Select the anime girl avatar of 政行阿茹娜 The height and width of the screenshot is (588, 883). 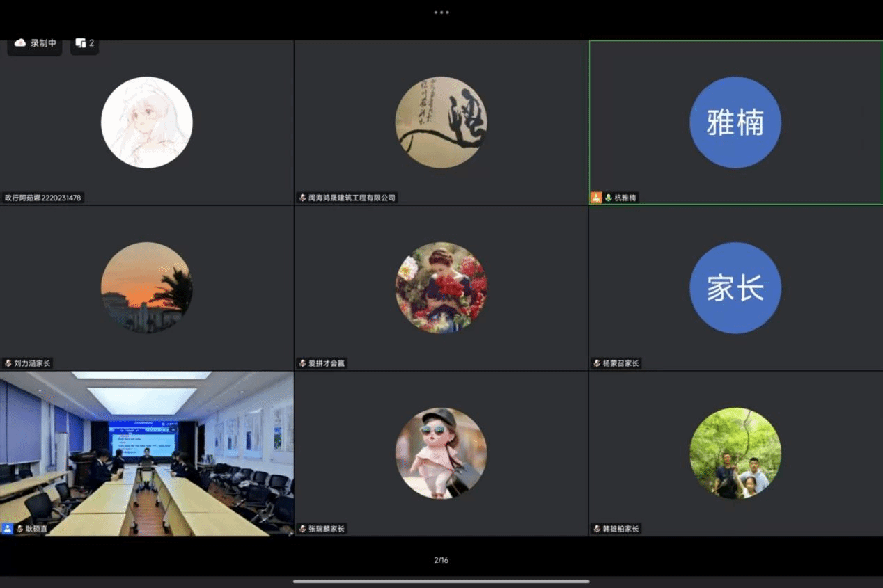tap(147, 122)
